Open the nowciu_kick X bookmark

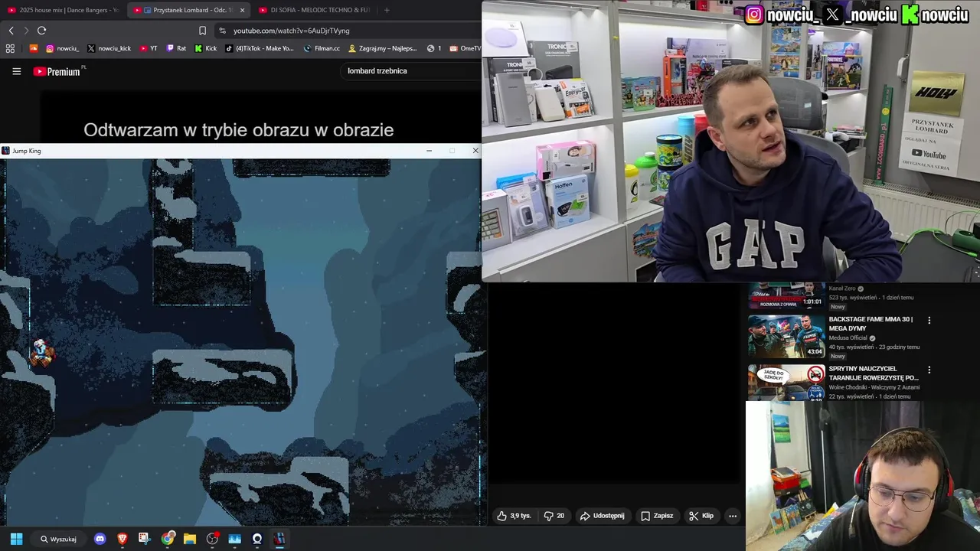click(109, 48)
